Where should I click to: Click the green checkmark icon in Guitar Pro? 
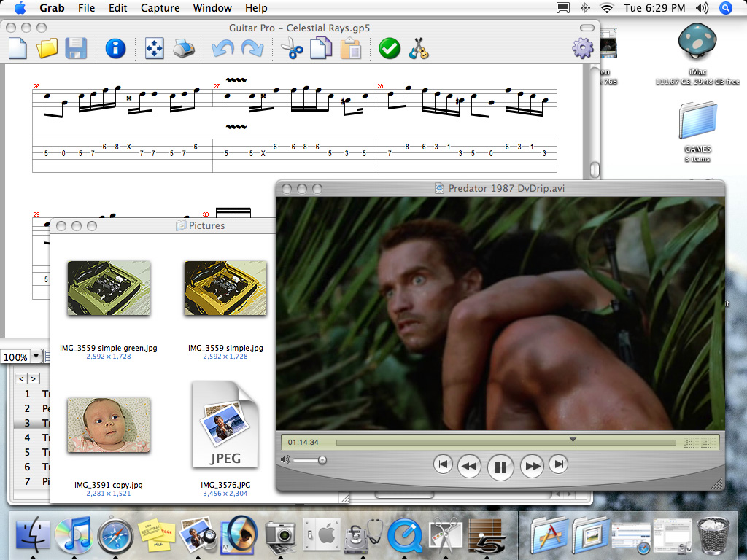coord(390,49)
